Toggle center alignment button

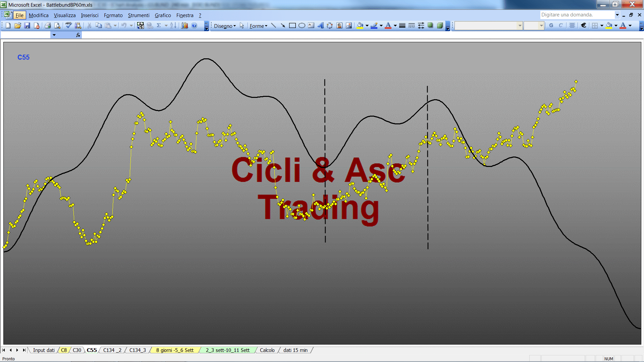click(572, 25)
